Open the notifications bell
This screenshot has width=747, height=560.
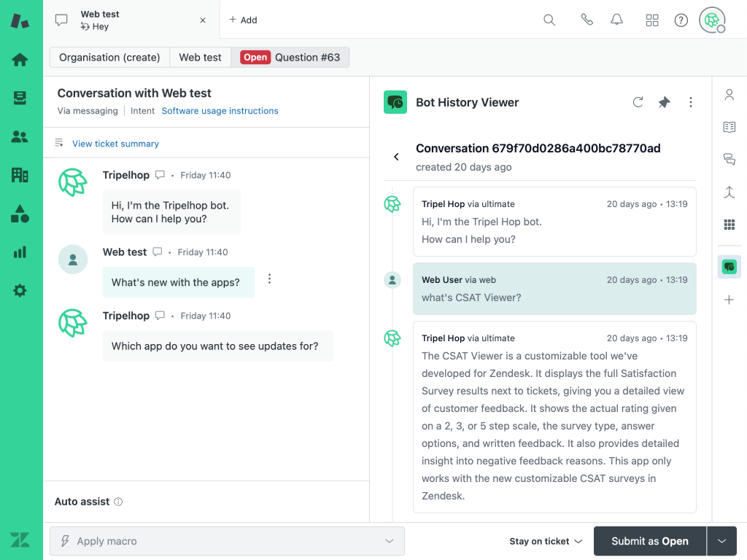point(617,20)
